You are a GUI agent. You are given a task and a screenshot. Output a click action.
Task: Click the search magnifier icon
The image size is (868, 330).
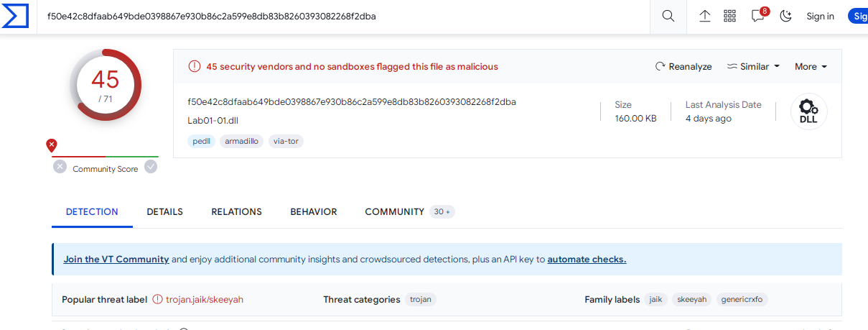pos(668,16)
